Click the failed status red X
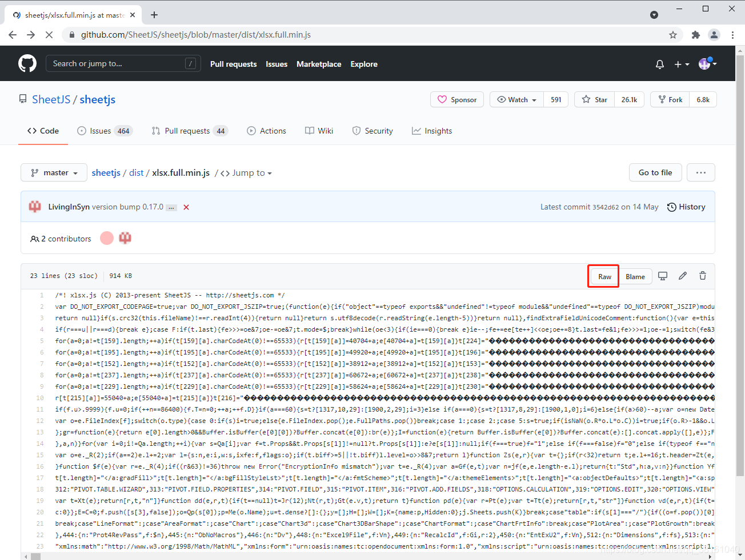Viewport: 745px width, 560px height. (x=186, y=207)
